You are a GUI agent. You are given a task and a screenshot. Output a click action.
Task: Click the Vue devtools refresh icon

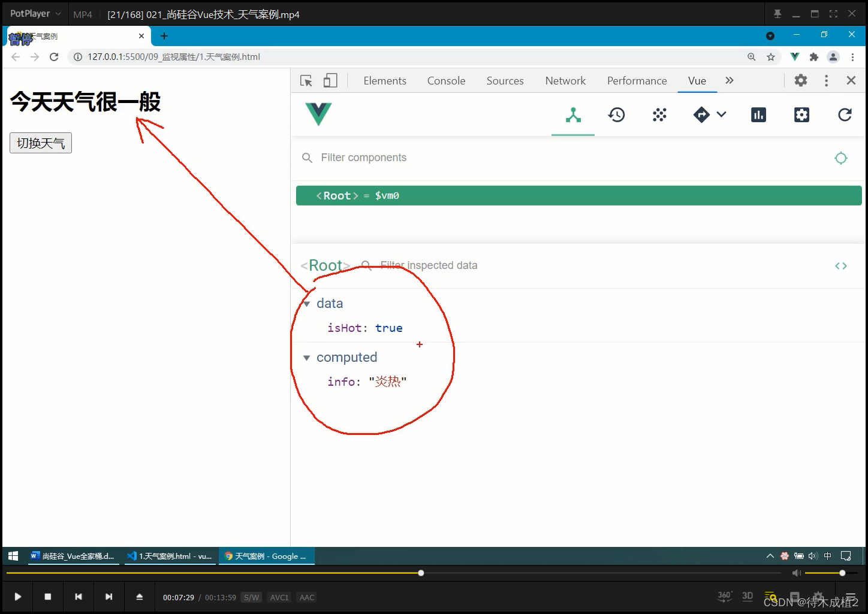point(845,114)
